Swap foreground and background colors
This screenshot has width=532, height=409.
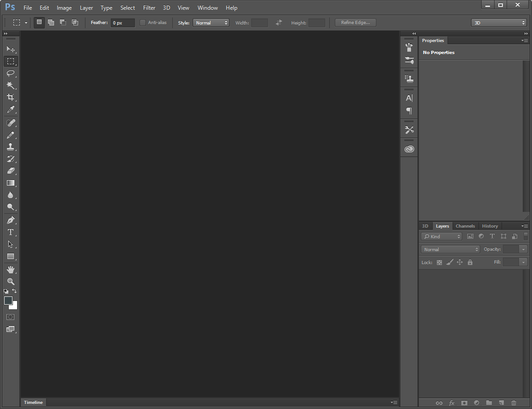pos(14,291)
